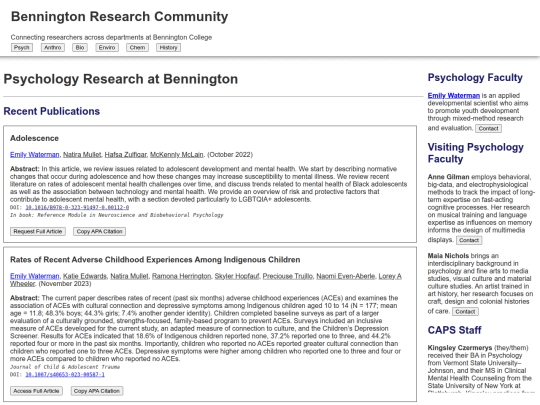
Task: Open Emily Waterman faculty profile in sidebar
Action: coord(454,95)
